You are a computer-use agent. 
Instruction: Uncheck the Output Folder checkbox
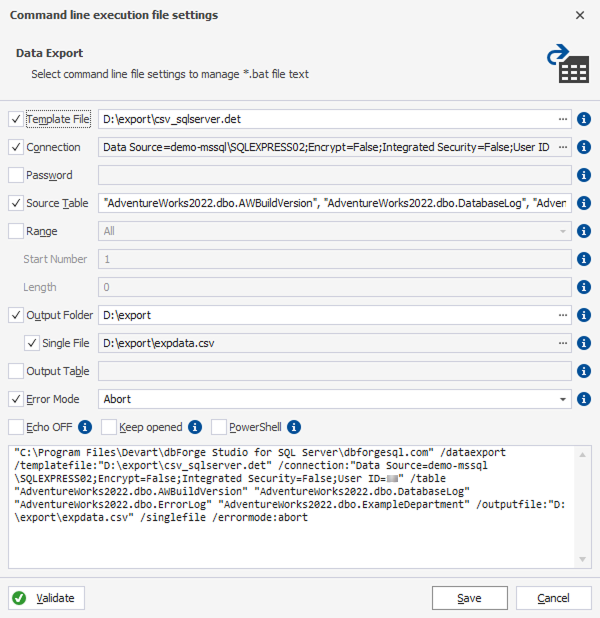click(x=16, y=315)
